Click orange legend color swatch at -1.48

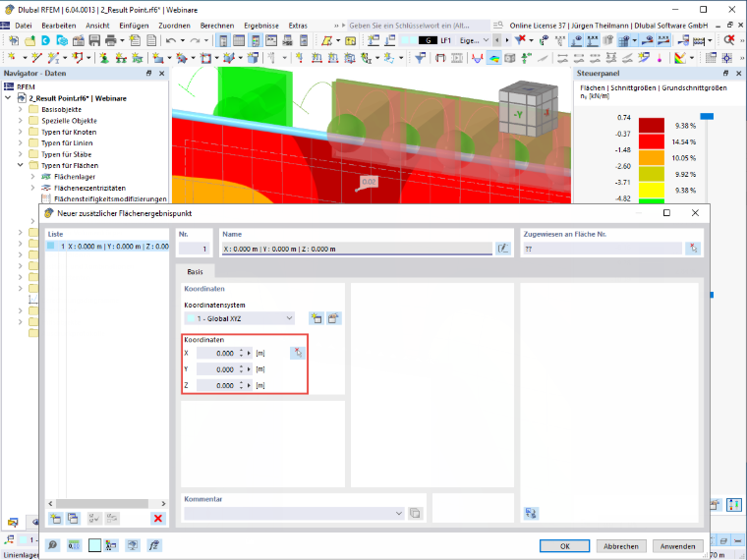click(652, 157)
